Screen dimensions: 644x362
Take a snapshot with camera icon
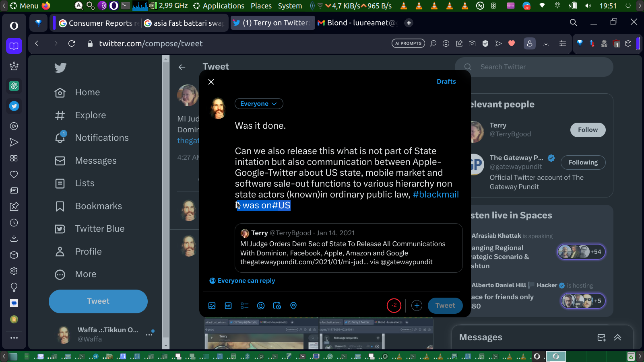[x=472, y=43]
